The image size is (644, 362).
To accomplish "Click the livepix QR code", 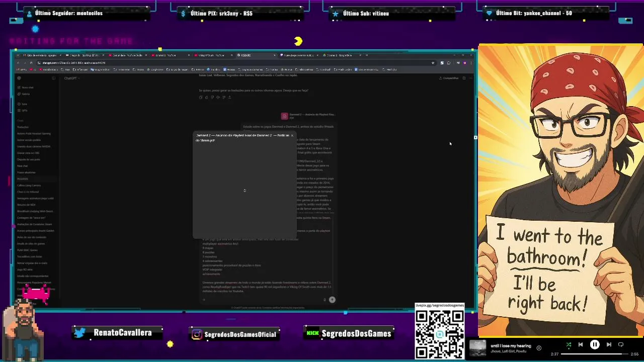I will 440,334.
